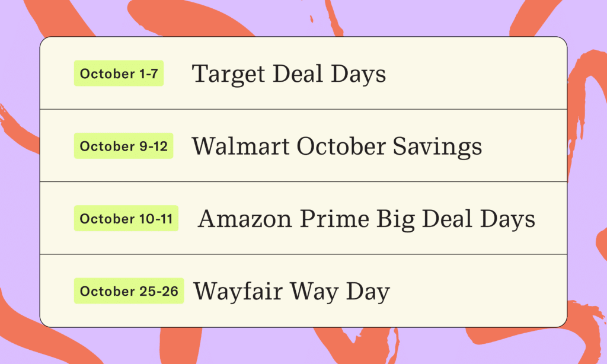
Task: Click divider line between Amazon and Wayfair rows
Action: (x=303, y=254)
